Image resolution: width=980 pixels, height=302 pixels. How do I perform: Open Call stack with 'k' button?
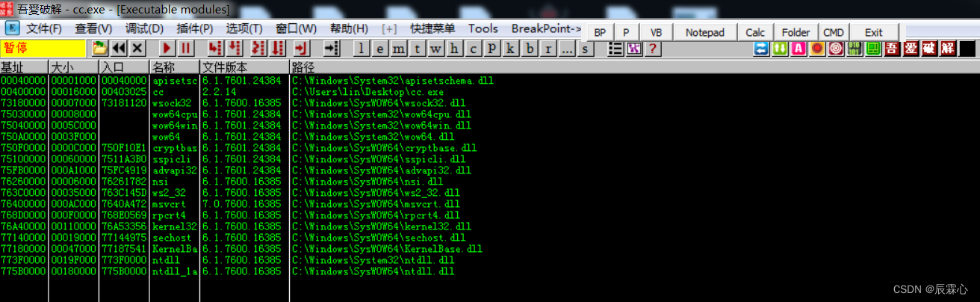coord(511,49)
